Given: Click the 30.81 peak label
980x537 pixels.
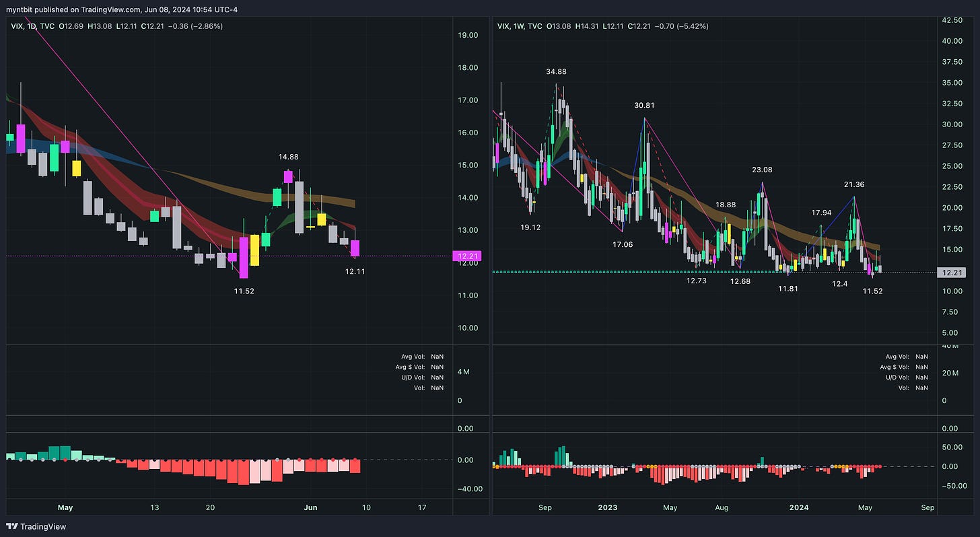Looking at the screenshot, I should 644,105.
